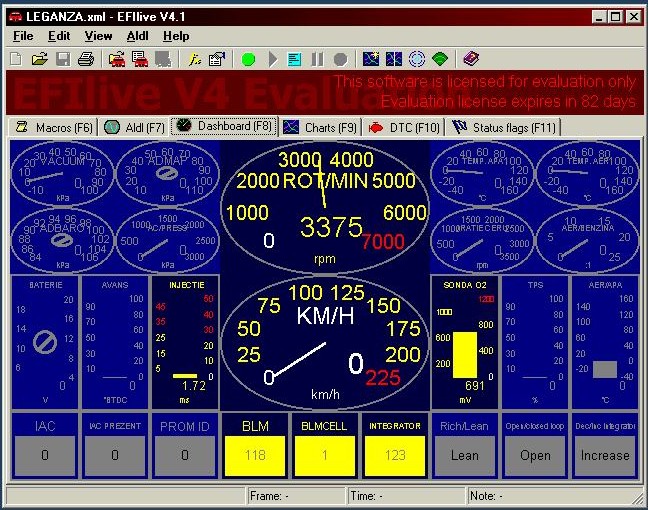The height and width of the screenshot is (510, 648).
Task: Click the chart with star toolbar icon
Action: 371,59
